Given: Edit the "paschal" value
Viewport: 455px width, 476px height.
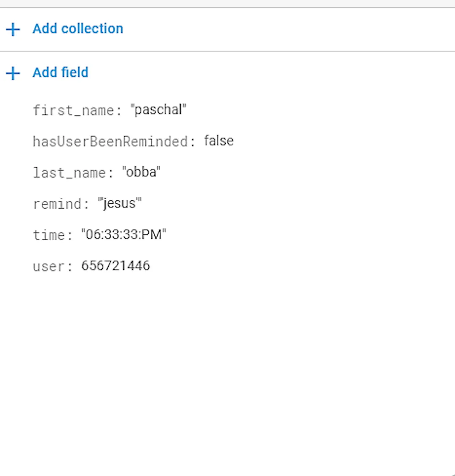Looking at the screenshot, I should click(x=158, y=110).
